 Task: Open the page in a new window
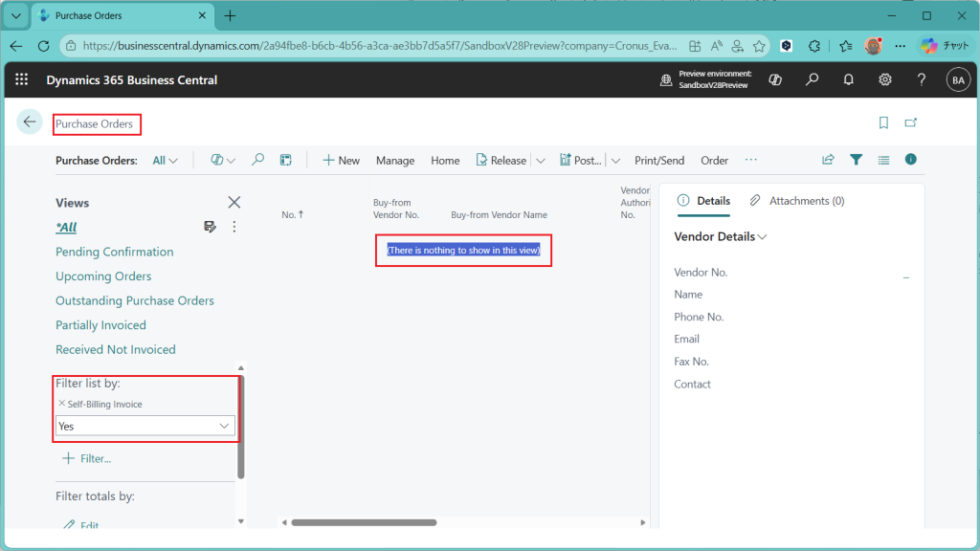click(x=911, y=122)
